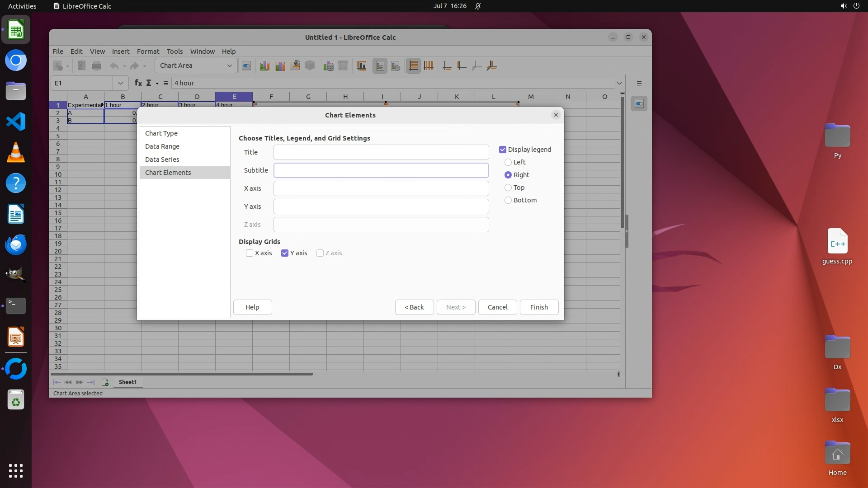Expand the Chart Area element dropdown
This screenshot has width=868, height=488.
point(229,66)
